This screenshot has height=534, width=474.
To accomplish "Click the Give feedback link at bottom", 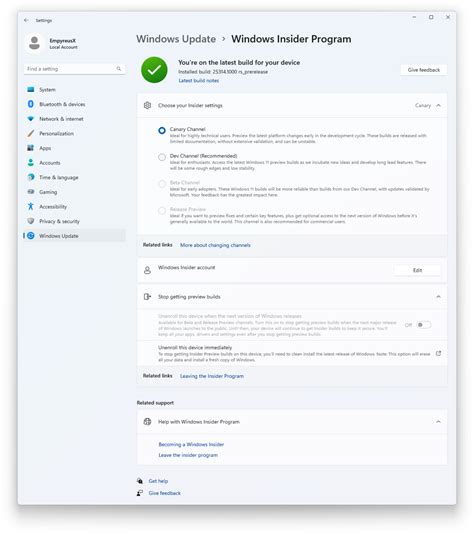I will (165, 493).
